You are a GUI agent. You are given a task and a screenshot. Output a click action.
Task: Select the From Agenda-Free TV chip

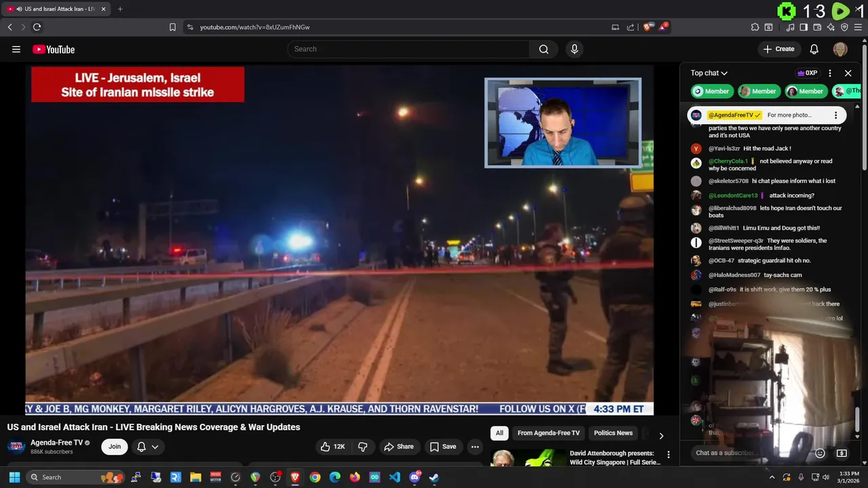point(549,433)
